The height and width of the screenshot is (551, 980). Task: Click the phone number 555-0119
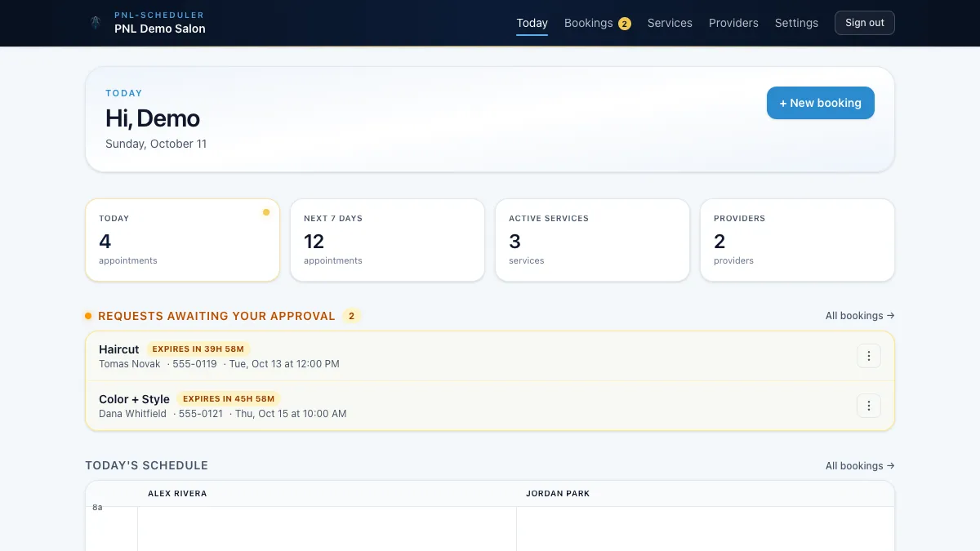[195, 364]
